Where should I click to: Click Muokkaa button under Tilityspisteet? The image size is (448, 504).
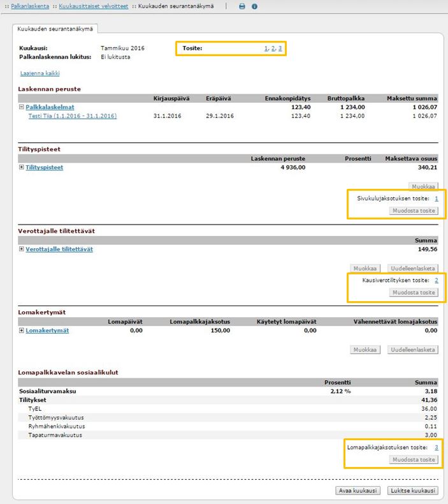point(423,186)
